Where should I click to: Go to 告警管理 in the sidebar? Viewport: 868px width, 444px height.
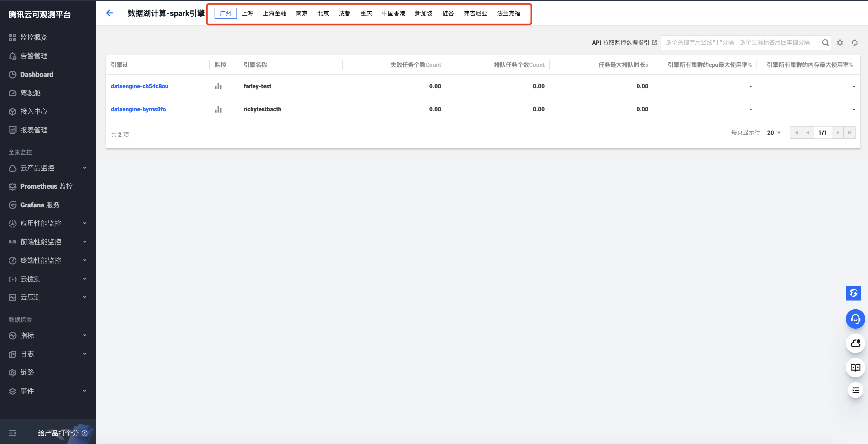click(34, 56)
